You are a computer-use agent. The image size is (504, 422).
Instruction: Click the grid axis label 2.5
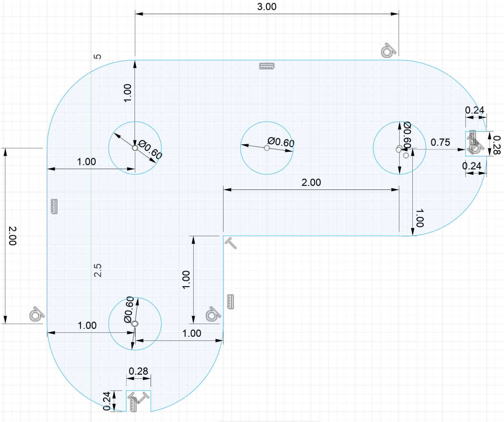tap(97, 270)
